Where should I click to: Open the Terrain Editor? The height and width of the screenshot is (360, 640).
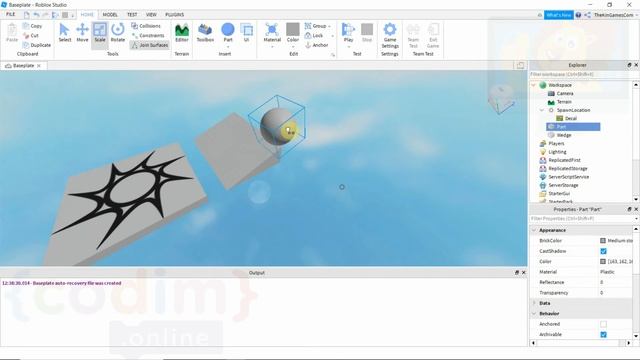[x=182, y=33]
